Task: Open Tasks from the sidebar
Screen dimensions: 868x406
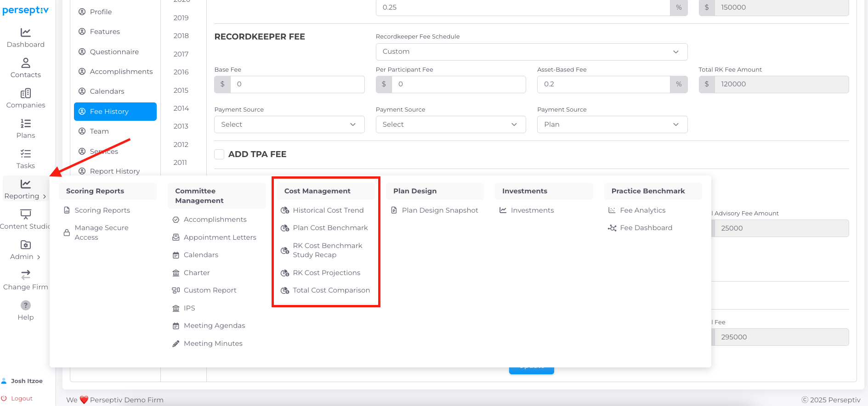Action: pyautogui.click(x=26, y=159)
